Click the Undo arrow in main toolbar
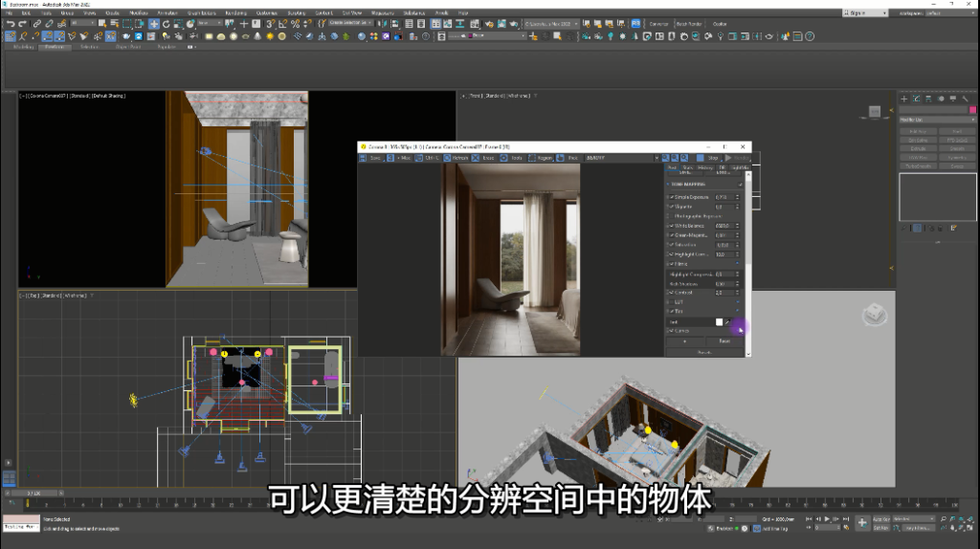 [11, 24]
